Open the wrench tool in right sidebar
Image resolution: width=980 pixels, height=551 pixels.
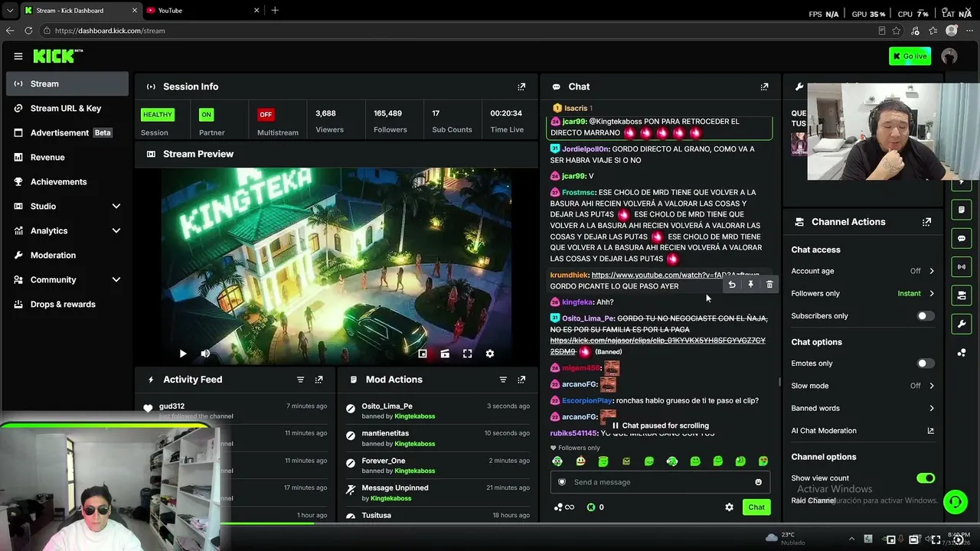point(962,324)
